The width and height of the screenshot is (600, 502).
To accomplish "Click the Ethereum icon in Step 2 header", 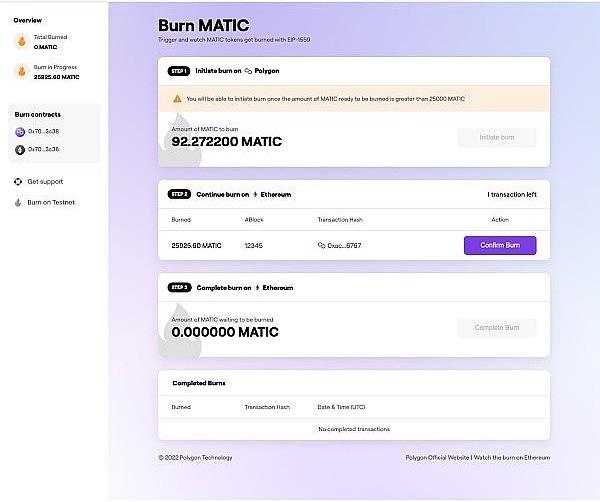I will point(257,194).
